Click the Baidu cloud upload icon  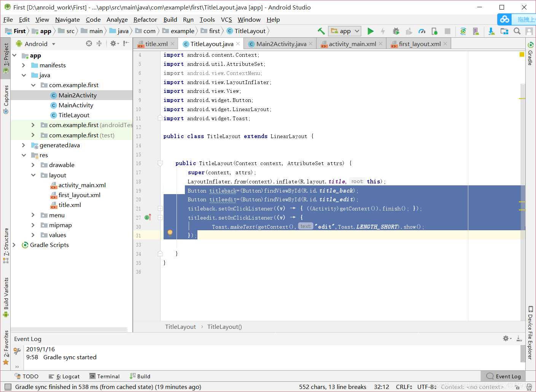505,19
